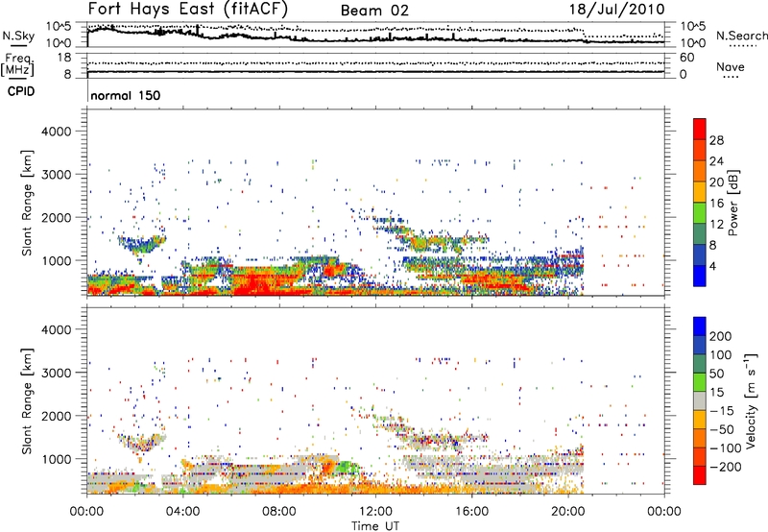Click the "60" tick on the Nave axis
Viewport: 768px width, 532px height.
pos(686,58)
